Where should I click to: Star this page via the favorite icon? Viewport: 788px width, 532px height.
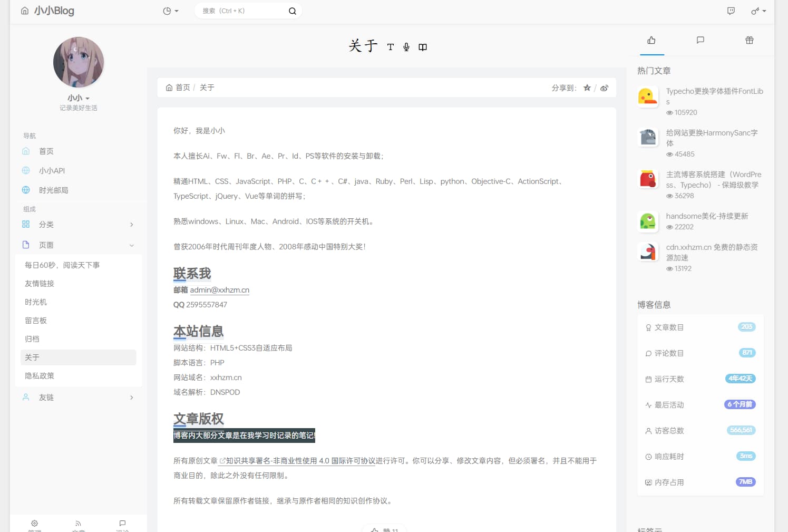pyautogui.click(x=587, y=88)
